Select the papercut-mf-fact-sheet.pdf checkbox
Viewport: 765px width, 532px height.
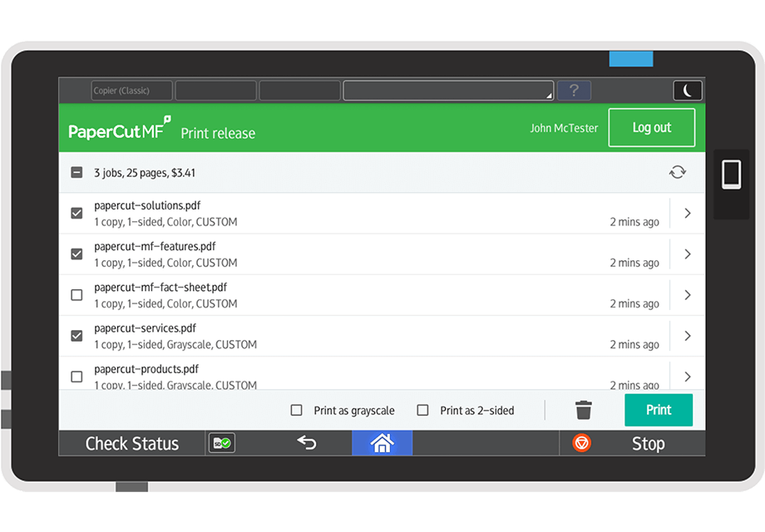click(x=76, y=295)
